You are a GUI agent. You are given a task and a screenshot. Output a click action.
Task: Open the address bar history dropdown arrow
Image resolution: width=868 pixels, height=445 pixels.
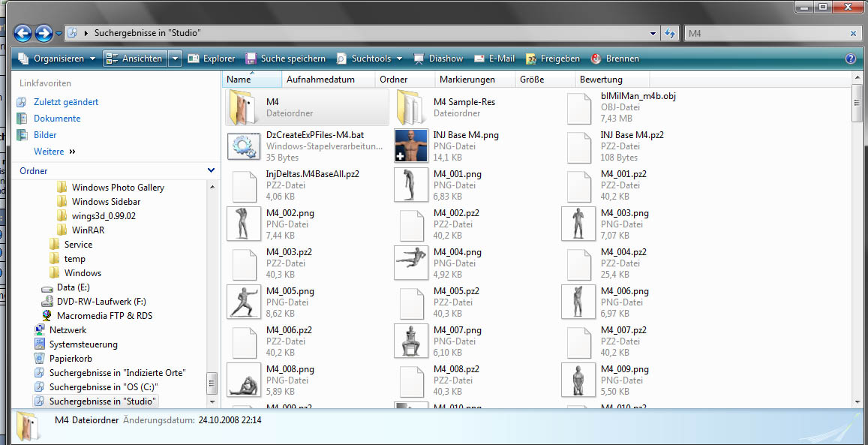click(x=653, y=33)
